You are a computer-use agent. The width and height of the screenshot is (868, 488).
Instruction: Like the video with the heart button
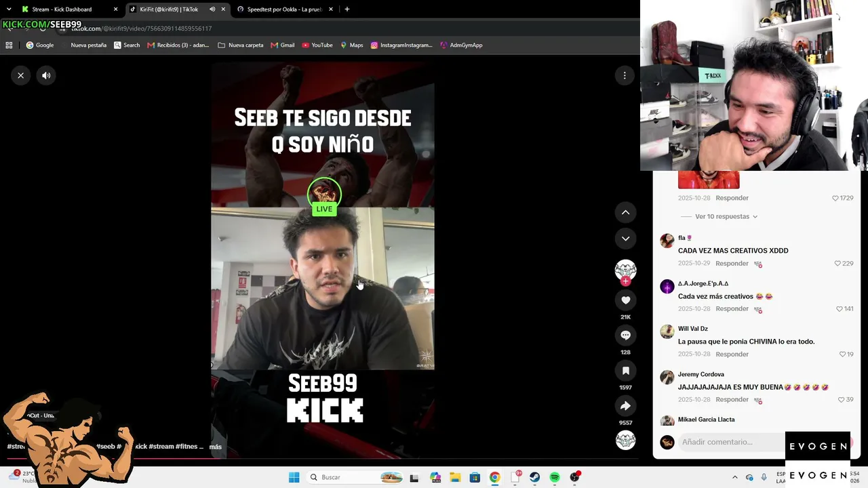(625, 300)
